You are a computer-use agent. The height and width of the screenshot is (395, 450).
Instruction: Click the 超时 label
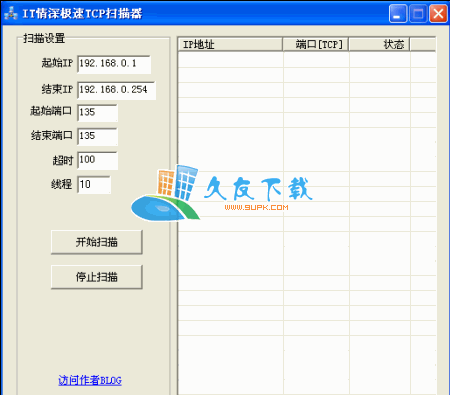pos(62,160)
